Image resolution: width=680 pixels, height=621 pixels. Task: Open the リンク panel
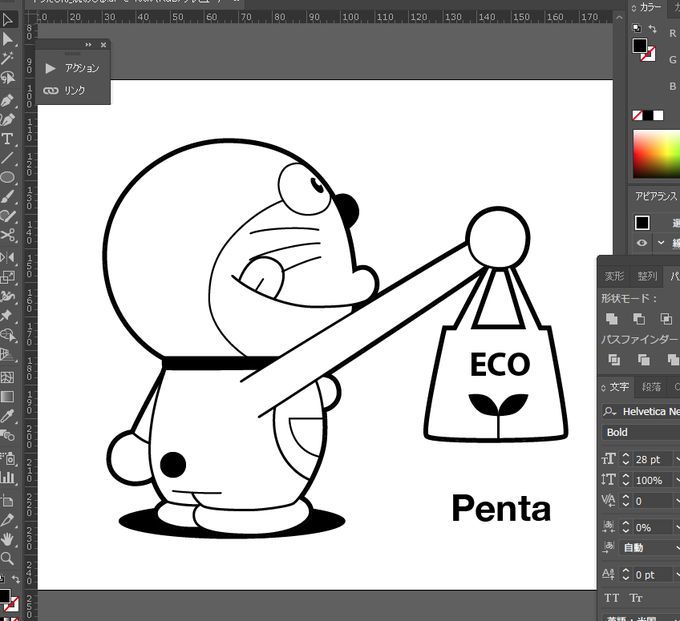[64, 90]
